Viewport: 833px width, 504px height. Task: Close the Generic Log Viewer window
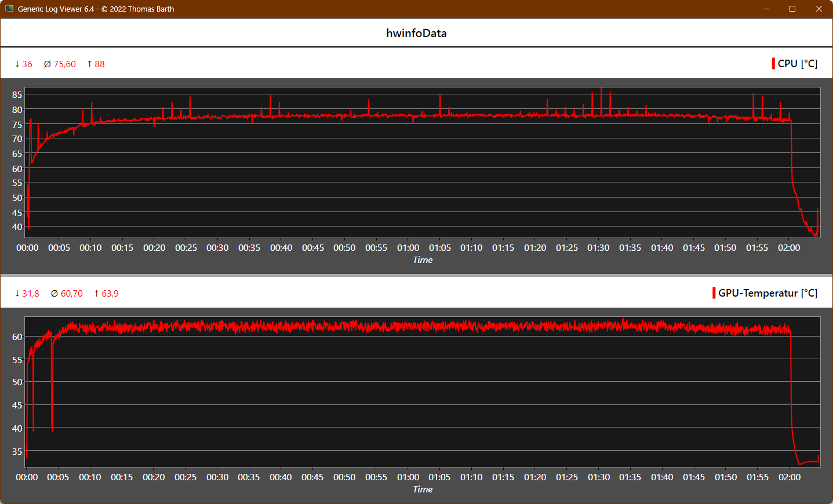(819, 9)
